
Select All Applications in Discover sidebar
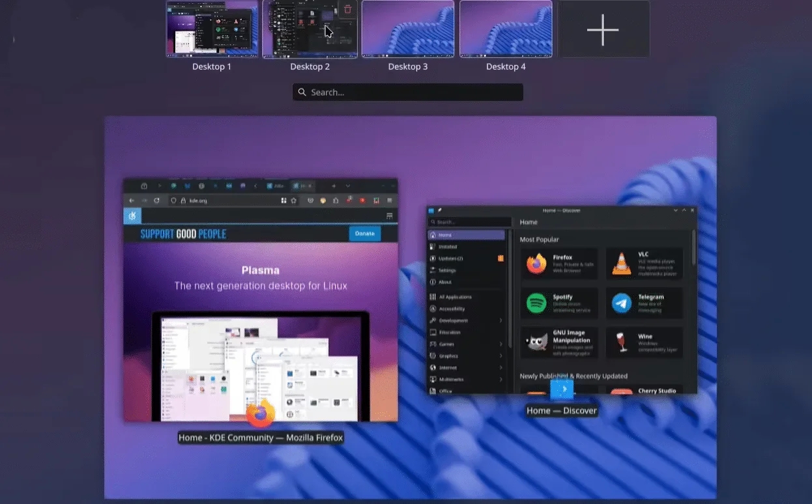(466, 297)
